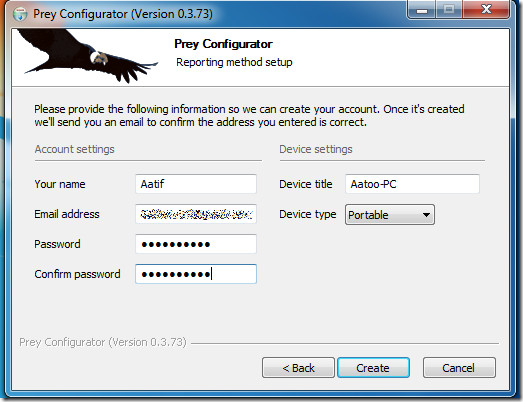Click the Create button

point(373,368)
